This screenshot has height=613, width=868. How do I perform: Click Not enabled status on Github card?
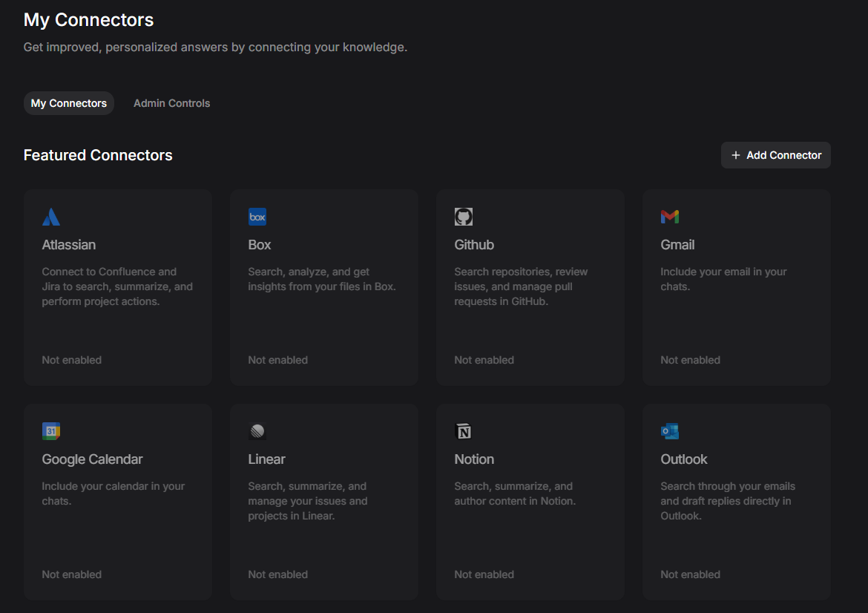[484, 360]
